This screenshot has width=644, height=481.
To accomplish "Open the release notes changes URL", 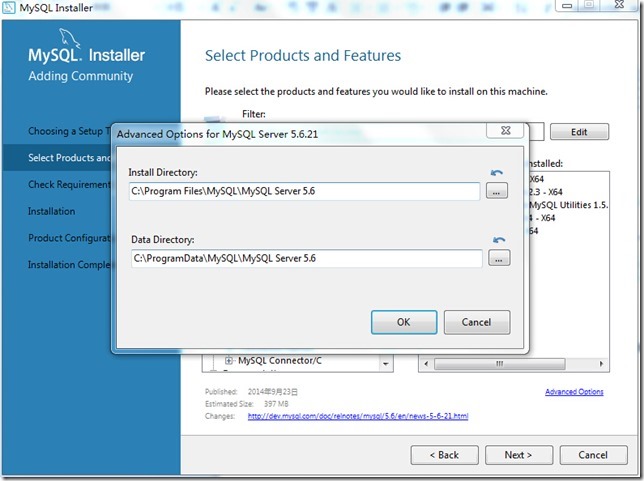I will pos(358,415).
